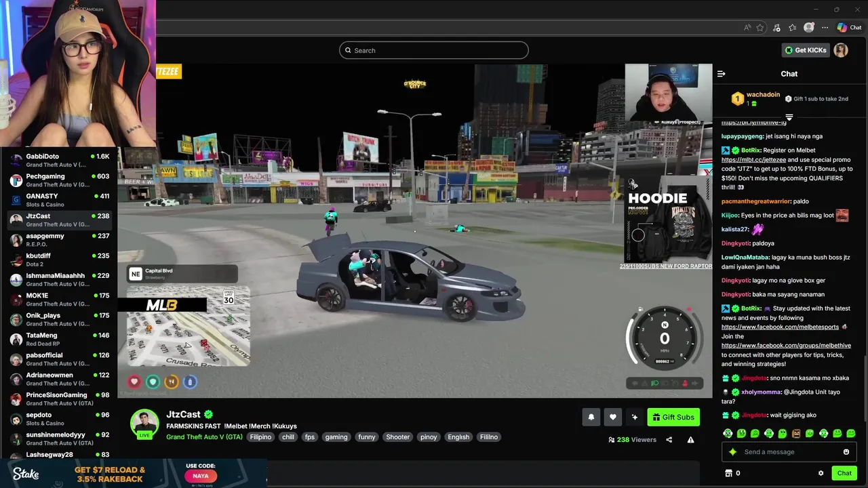Screen dimensions: 868x488
Task: Click the Gift Subs button
Action: click(673, 418)
